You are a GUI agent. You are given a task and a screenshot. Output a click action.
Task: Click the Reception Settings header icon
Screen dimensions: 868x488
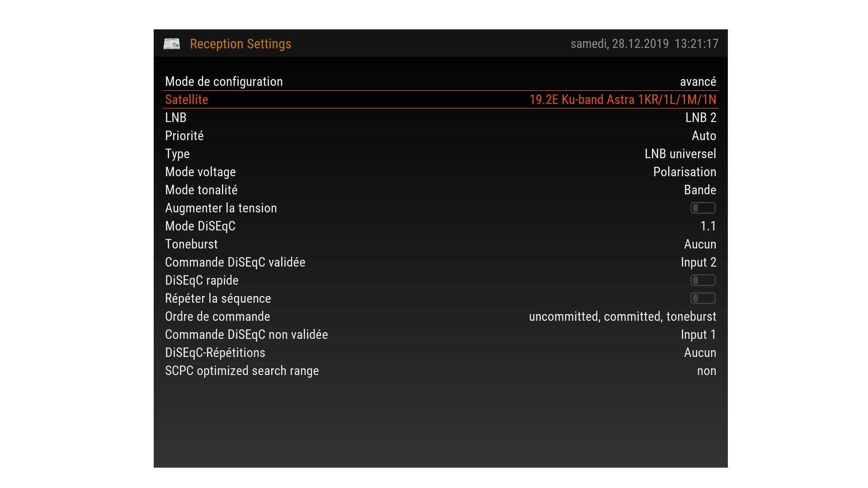[172, 44]
